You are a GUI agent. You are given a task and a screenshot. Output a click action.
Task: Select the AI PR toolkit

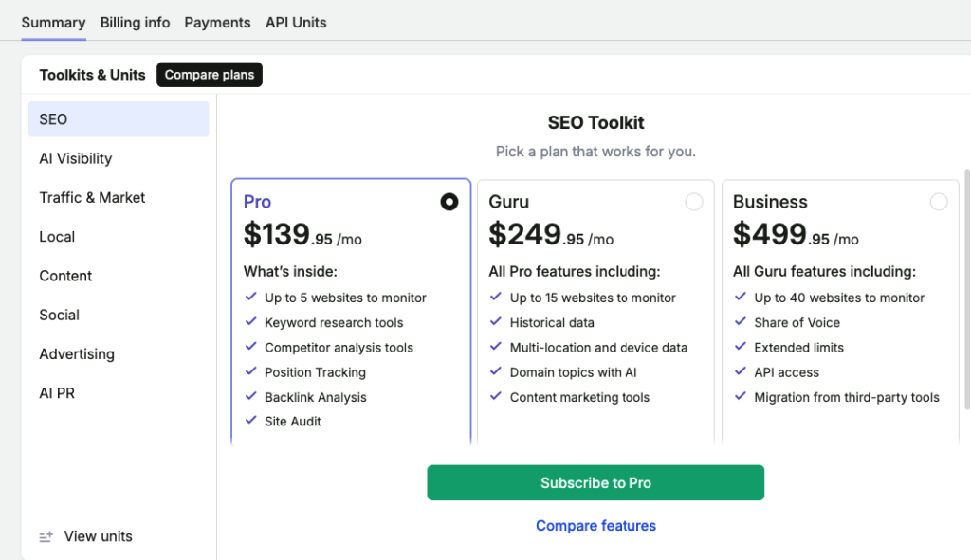(x=119, y=393)
